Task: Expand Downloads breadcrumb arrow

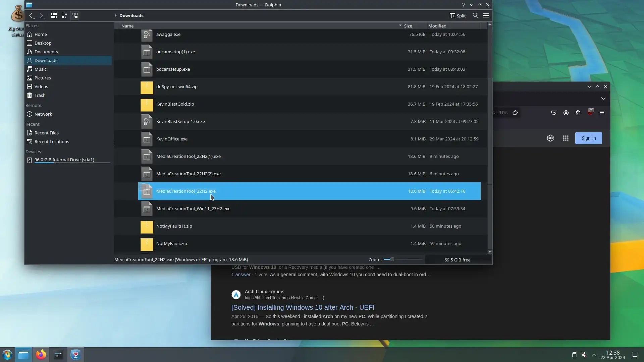Action: (x=116, y=15)
